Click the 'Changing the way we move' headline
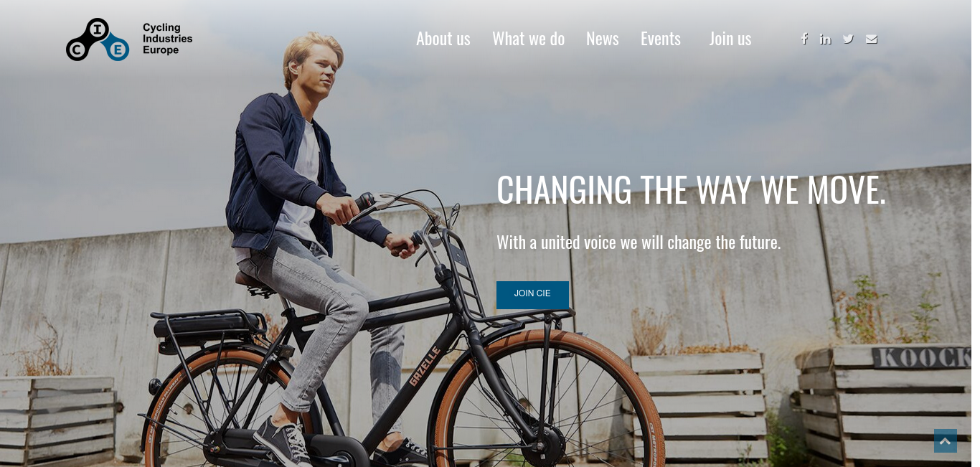The image size is (980, 467). [692, 190]
